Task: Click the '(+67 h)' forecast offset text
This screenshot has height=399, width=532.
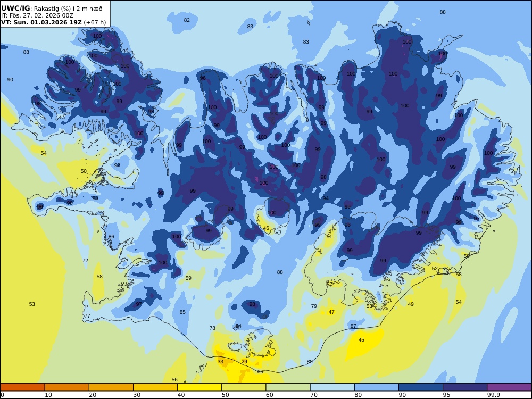Action: 95,22
